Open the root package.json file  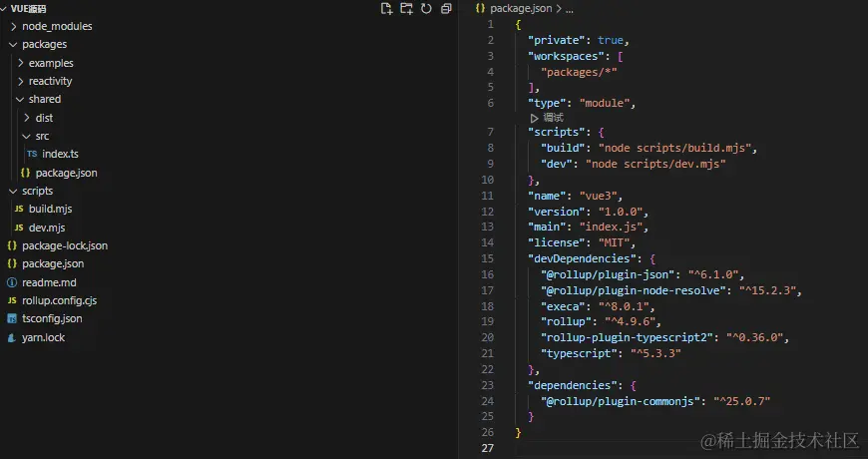coord(53,263)
